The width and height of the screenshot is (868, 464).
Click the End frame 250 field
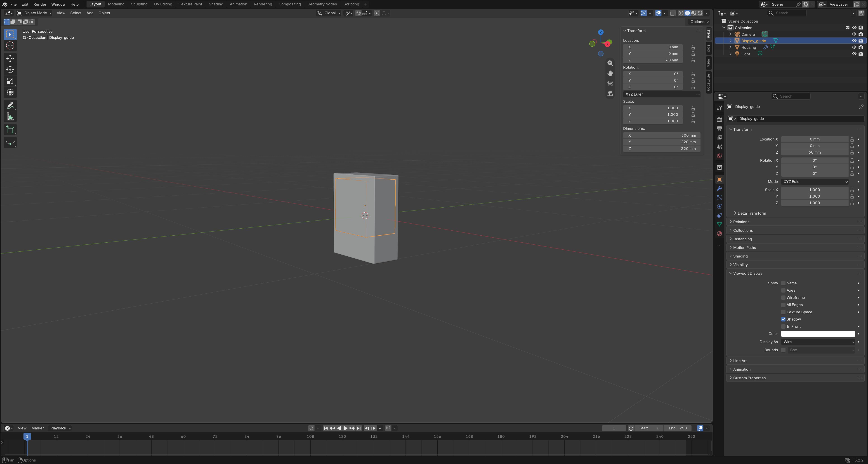coord(678,428)
